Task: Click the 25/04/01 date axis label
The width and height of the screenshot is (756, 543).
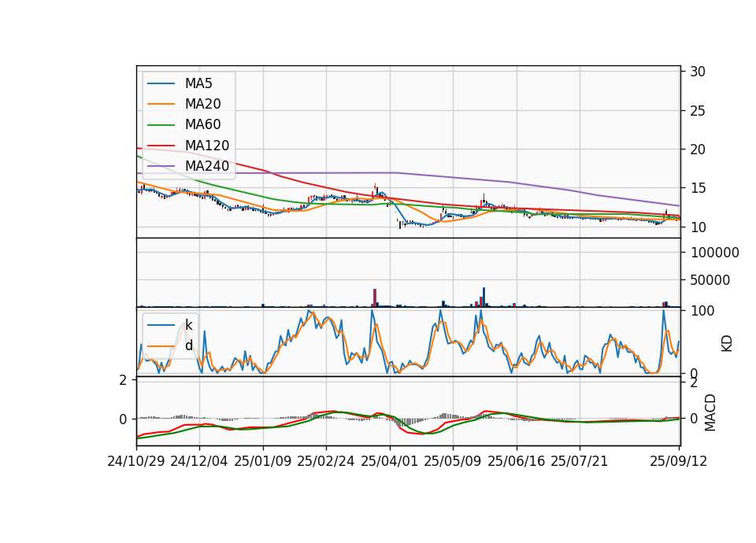Action: tap(390, 461)
